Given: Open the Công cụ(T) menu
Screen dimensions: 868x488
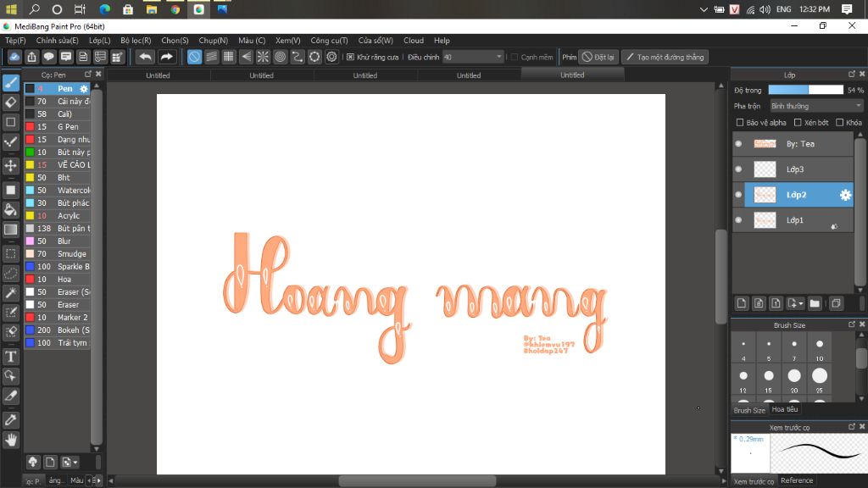Looking at the screenshot, I should tap(329, 41).
